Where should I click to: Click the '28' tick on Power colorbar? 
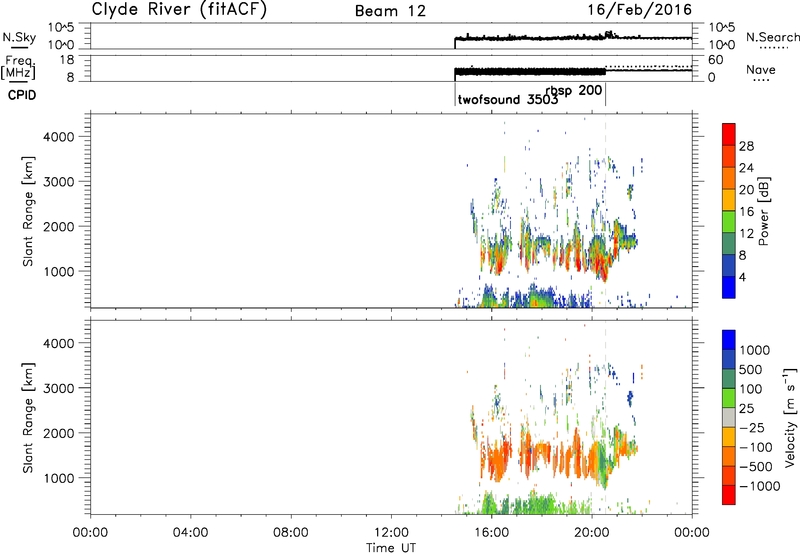(x=746, y=146)
